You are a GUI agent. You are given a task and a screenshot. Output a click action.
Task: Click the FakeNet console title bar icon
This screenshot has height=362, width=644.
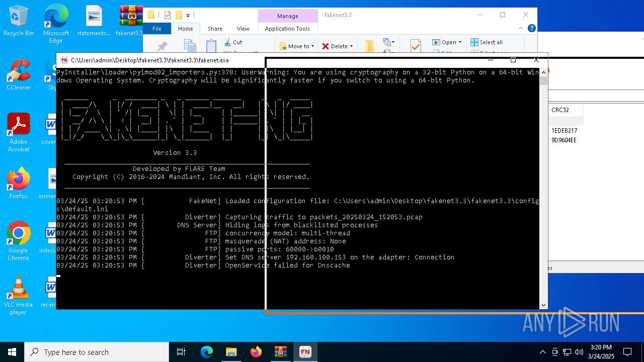point(64,60)
